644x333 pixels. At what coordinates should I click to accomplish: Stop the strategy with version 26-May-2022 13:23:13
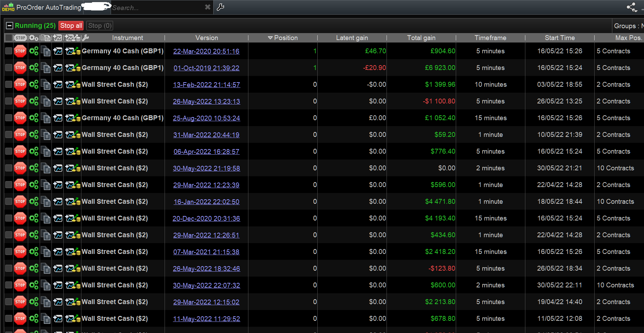[20, 101]
